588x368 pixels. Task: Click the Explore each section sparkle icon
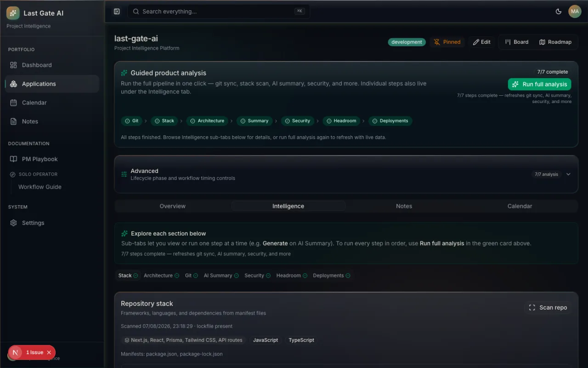coord(124,234)
